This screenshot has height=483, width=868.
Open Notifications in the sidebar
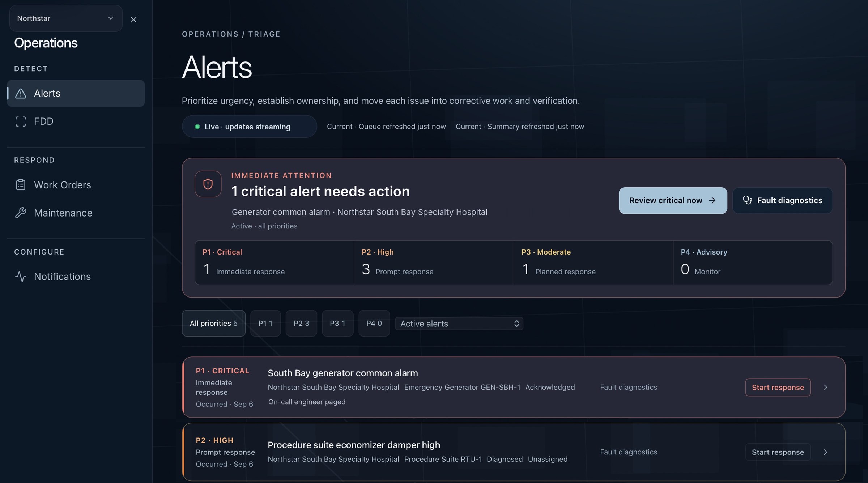tap(76, 277)
